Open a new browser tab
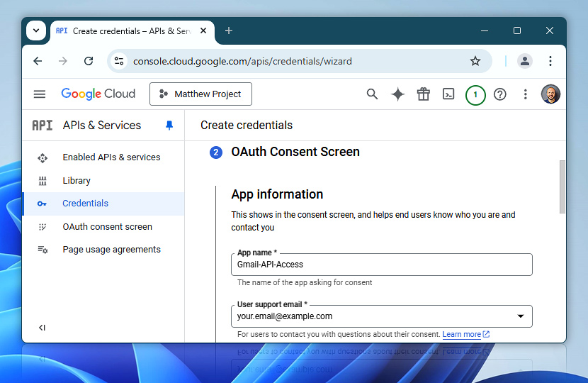588x383 pixels. pyautogui.click(x=229, y=30)
